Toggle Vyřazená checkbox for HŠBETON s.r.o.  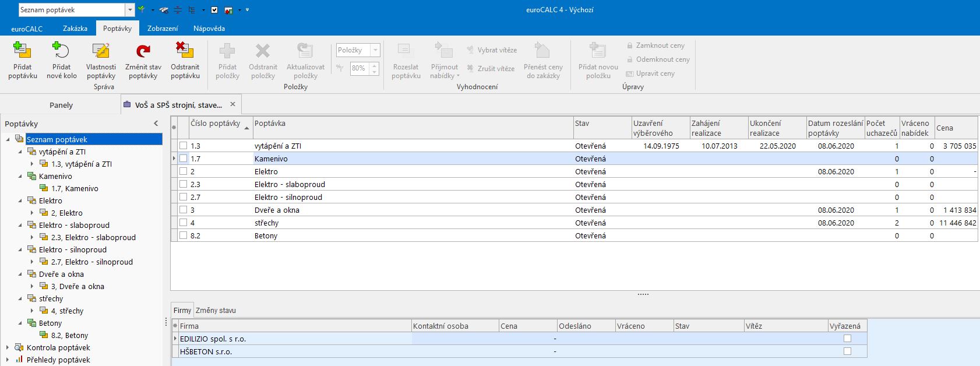[x=847, y=351]
